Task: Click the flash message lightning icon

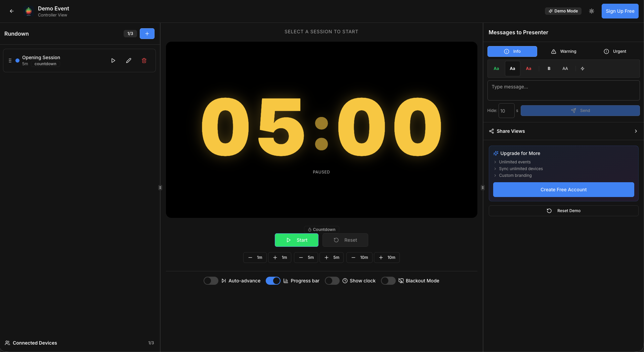Action: 583,68
